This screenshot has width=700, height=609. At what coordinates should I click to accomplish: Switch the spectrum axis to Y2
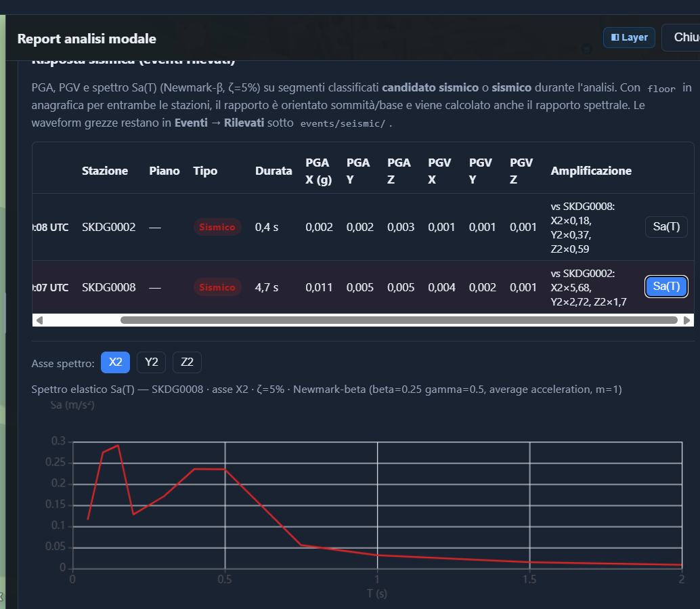tap(152, 362)
